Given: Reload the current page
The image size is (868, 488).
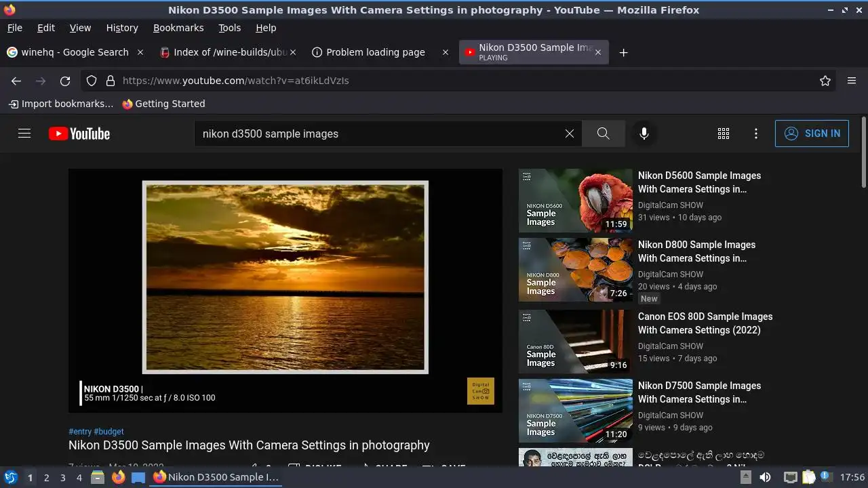Looking at the screenshot, I should pyautogui.click(x=65, y=81).
